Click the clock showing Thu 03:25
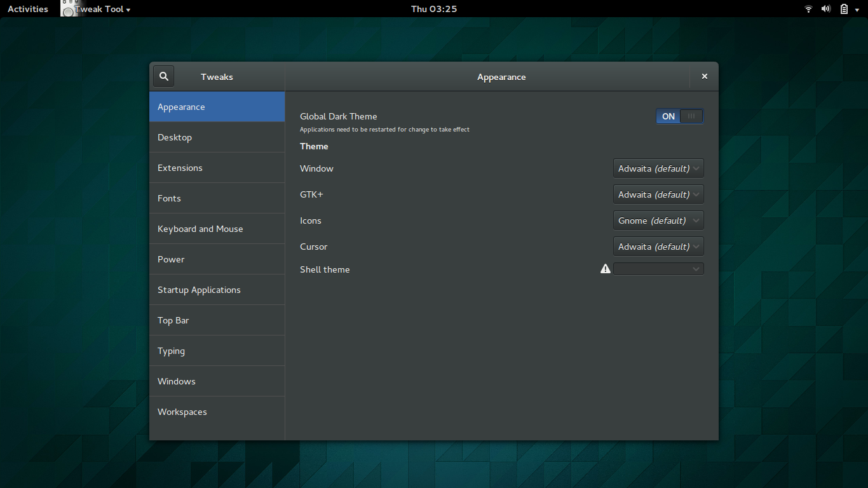Viewport: 868px width, 488px height. (x=434, y=8)
